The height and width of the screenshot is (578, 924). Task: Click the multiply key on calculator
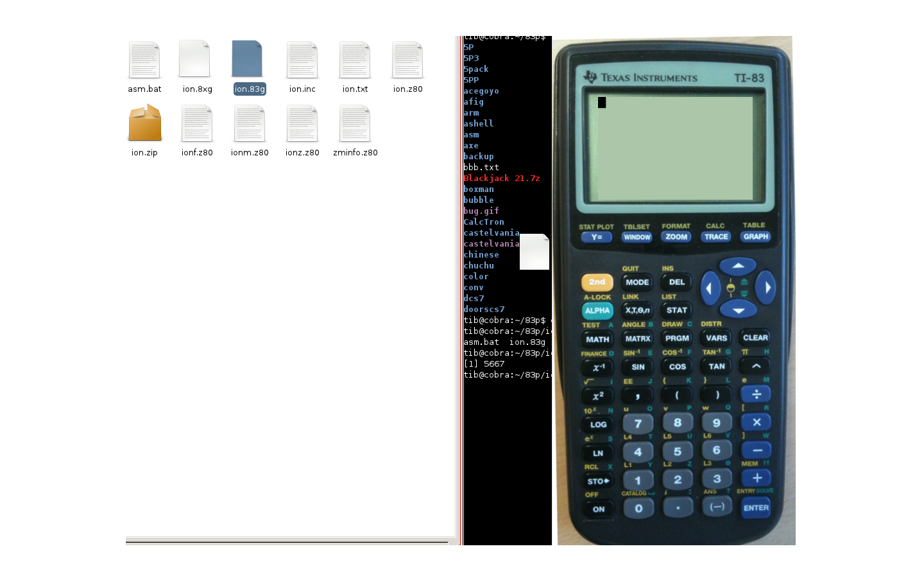757,422
